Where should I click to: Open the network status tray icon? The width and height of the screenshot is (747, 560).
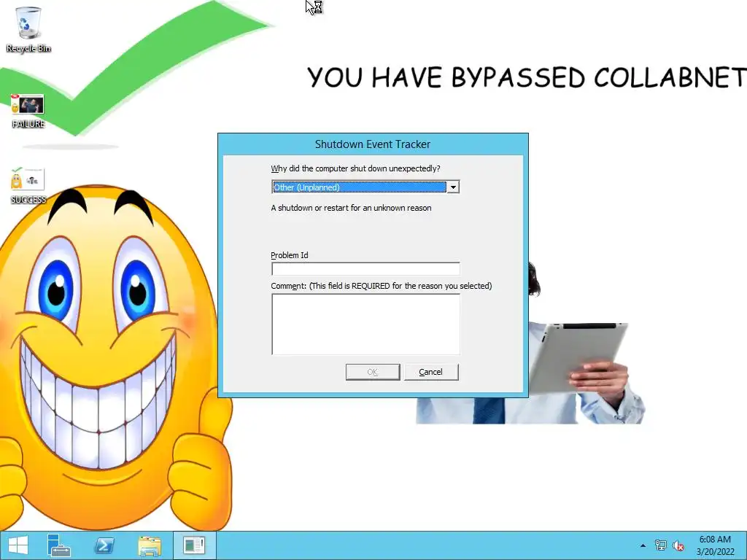[x=661, y=545]
